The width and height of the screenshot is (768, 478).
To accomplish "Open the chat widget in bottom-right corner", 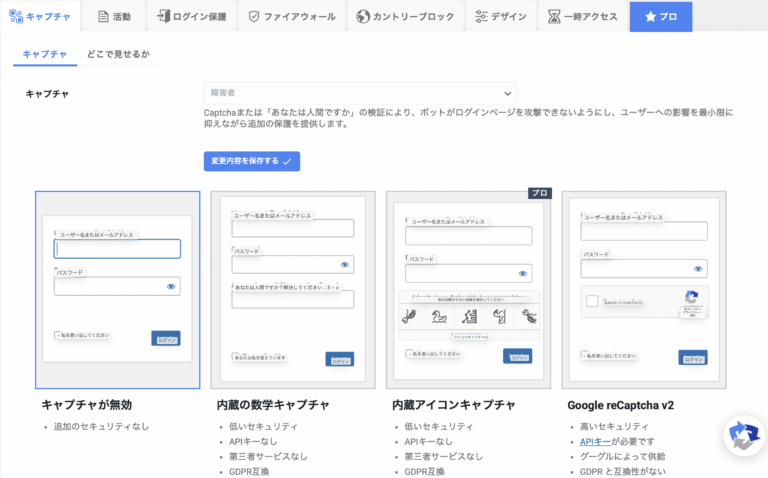I will coord(742,438).
